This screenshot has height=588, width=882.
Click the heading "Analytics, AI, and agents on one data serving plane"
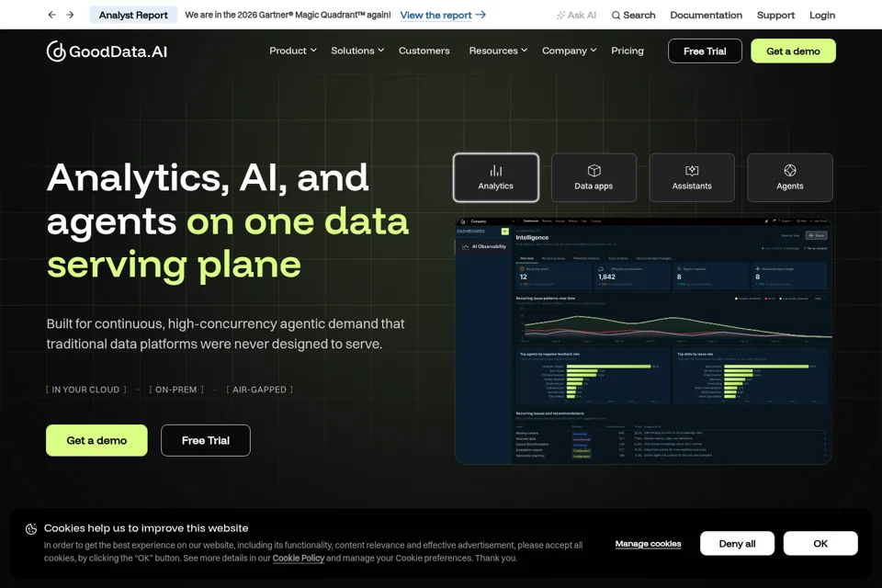(x=227, y=220)
